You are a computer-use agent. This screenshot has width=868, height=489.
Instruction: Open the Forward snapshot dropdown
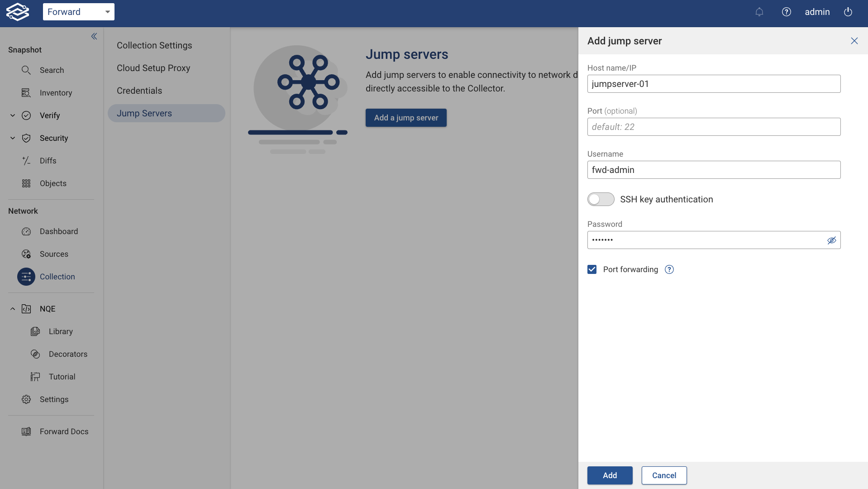pos(78,12)
